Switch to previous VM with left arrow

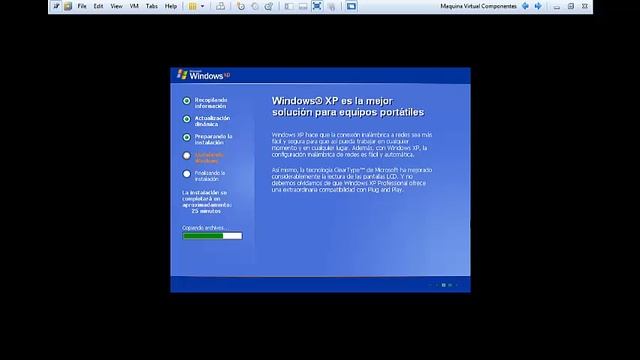click(526, 6)
